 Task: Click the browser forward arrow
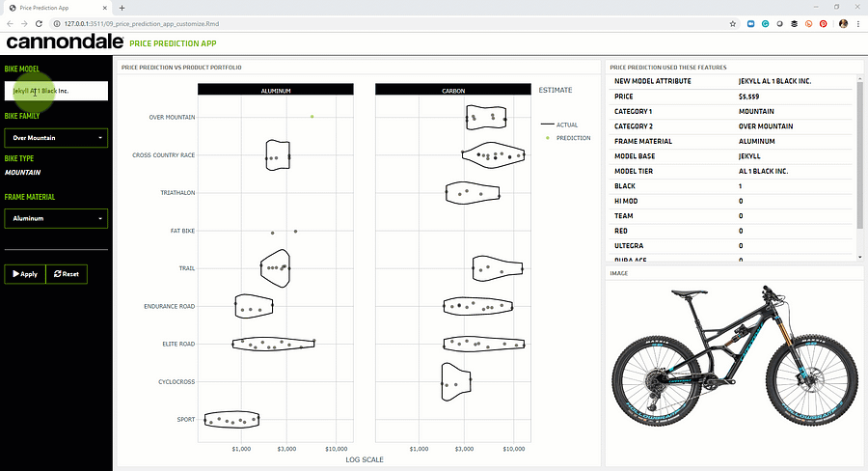24,24
